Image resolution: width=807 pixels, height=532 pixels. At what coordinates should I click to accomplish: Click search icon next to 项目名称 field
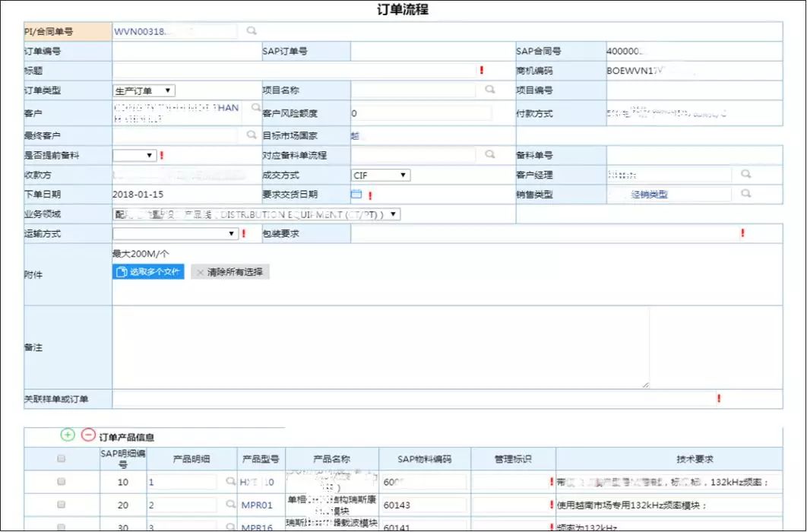coord(490,90)
